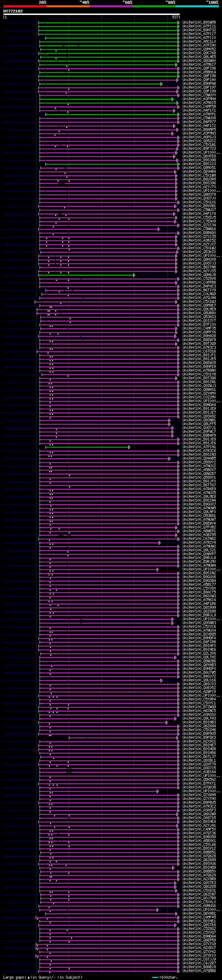Select hit label UniRef100_Q9FIA0
The height and width of the screenshot is (980, 222).
[x=199, y=80]
